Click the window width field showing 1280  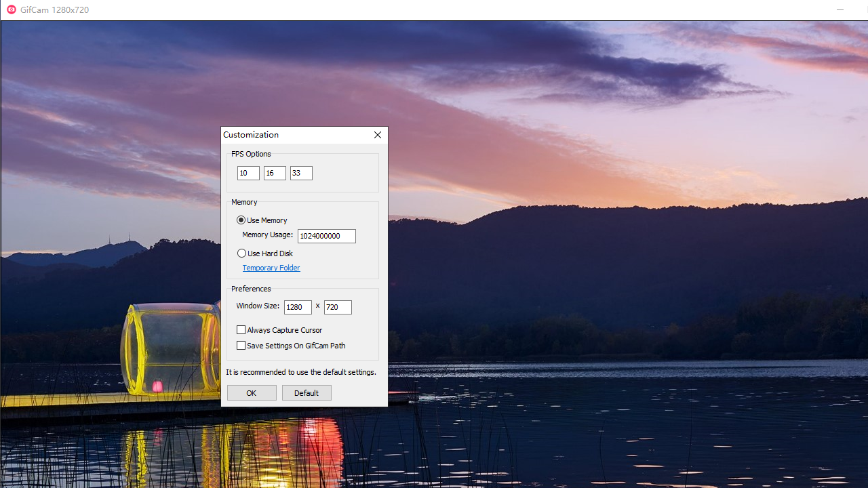(297, 307)
